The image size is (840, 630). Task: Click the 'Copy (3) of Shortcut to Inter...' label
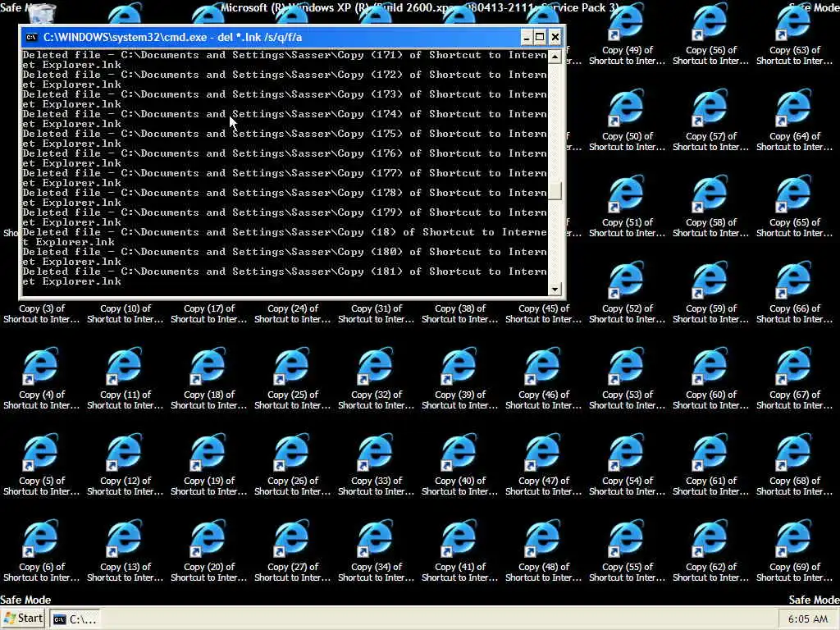tap(41, 314)
